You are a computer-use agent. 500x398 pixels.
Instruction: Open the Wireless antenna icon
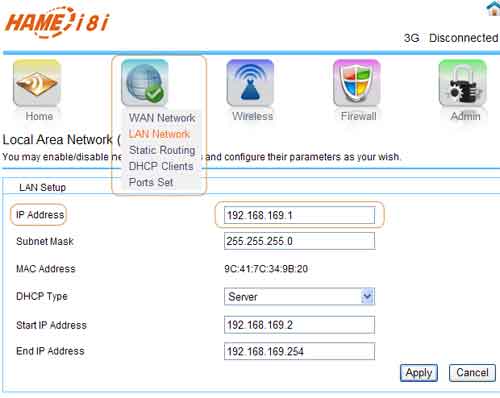(x=250, y=83)
